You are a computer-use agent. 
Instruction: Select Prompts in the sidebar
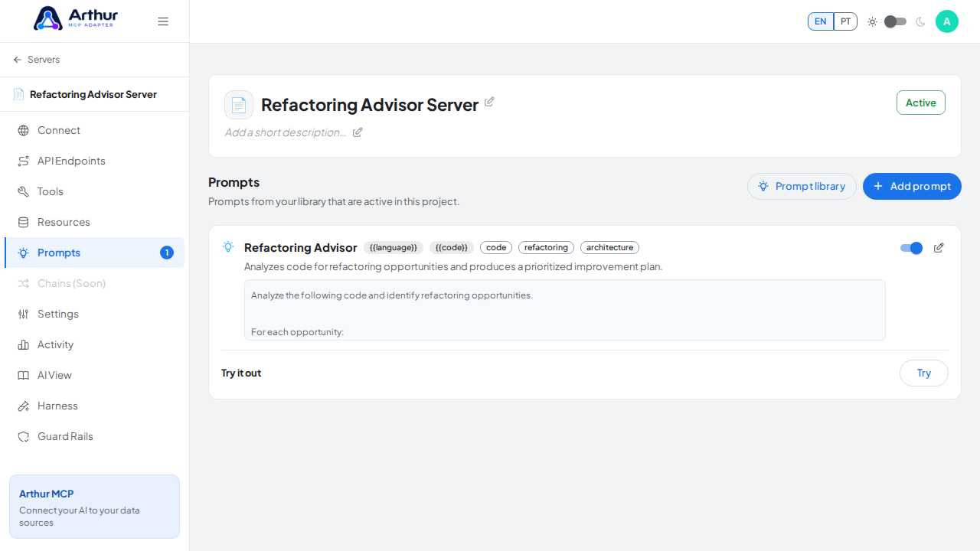tap(94, 253)
